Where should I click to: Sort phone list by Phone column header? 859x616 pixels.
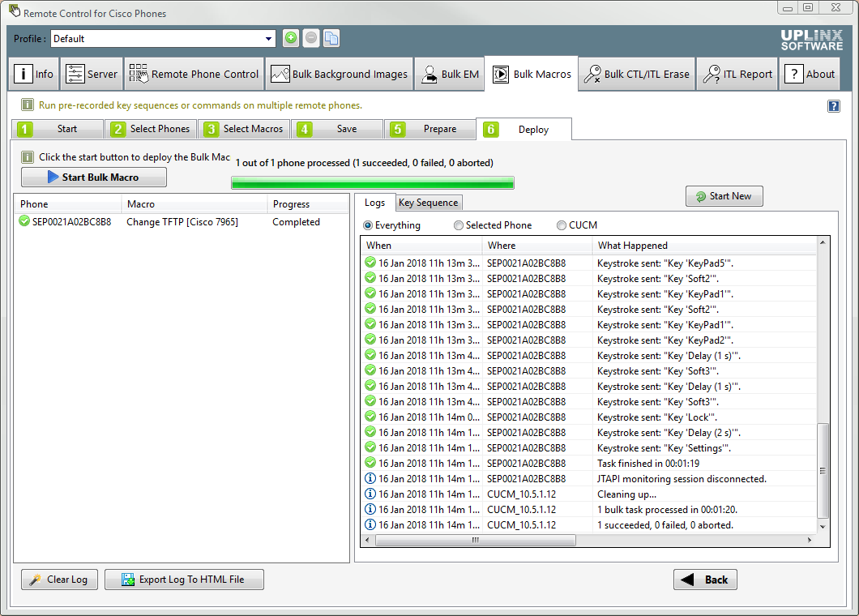tap(67, 204)
